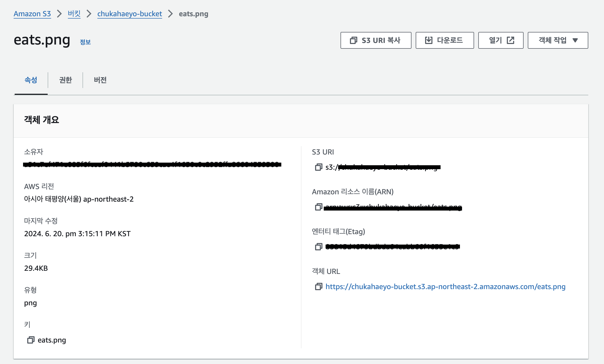Viewport: 604px width, 364px height.
Task: Select the 속성 tab
Action: (31, 80)
